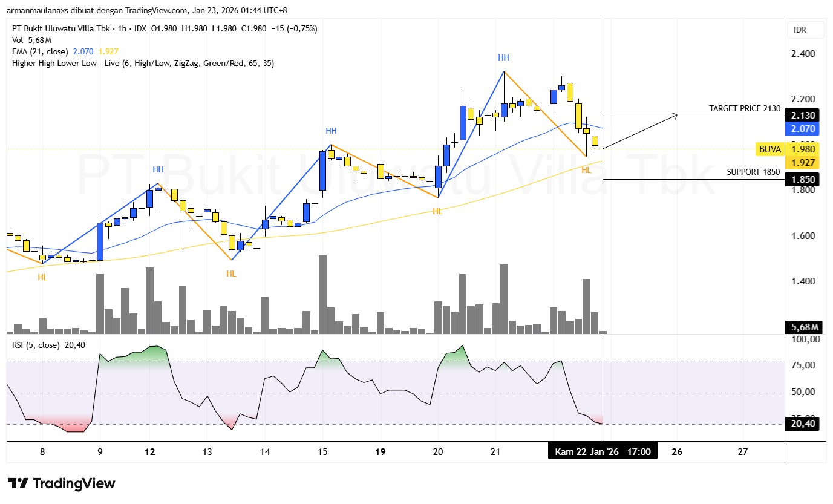
Task: Click the 2.200 price axis label
Action: coord(803,99)
